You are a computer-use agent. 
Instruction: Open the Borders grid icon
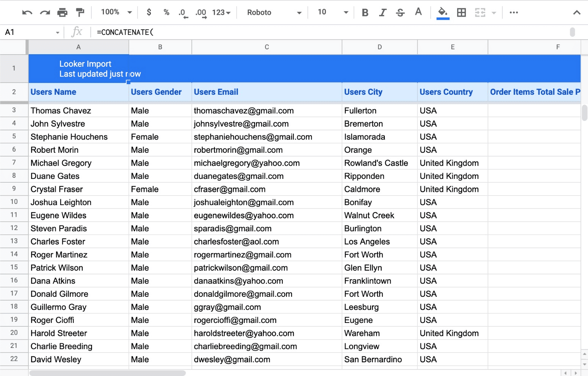(x=461, y=13)
